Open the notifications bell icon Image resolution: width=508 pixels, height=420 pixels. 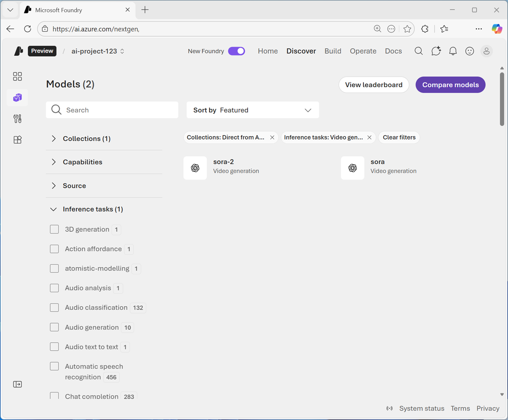point(453,51)
